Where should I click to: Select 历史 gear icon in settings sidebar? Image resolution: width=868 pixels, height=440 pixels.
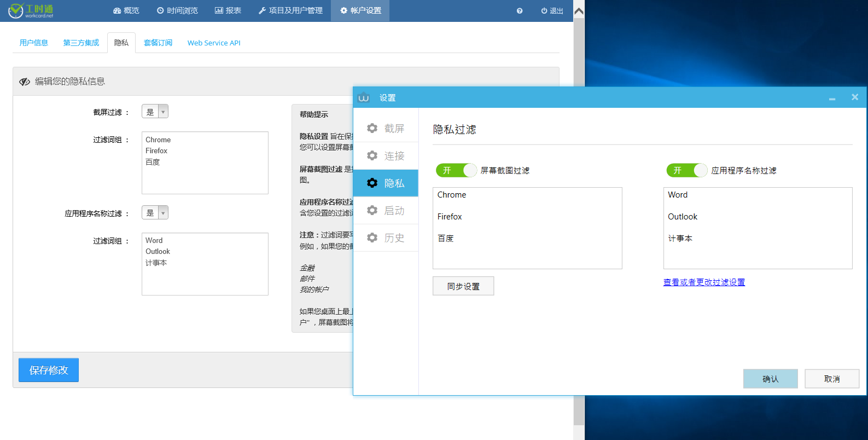372,238
